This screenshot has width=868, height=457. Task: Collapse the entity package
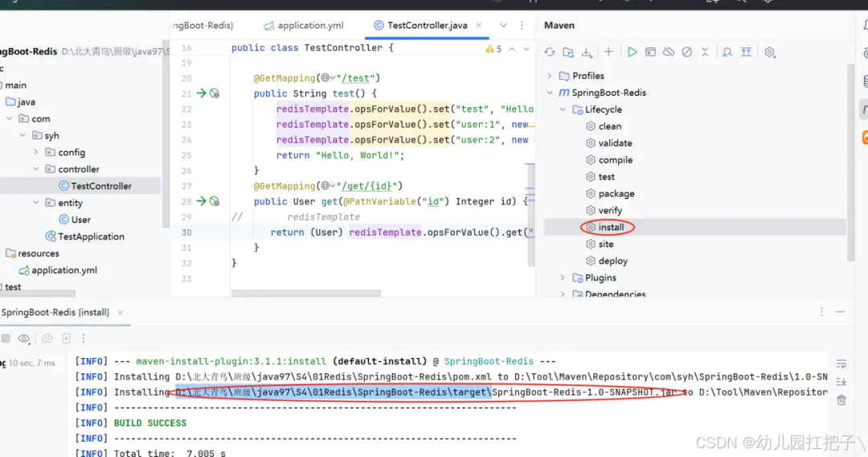click(36, 203)
